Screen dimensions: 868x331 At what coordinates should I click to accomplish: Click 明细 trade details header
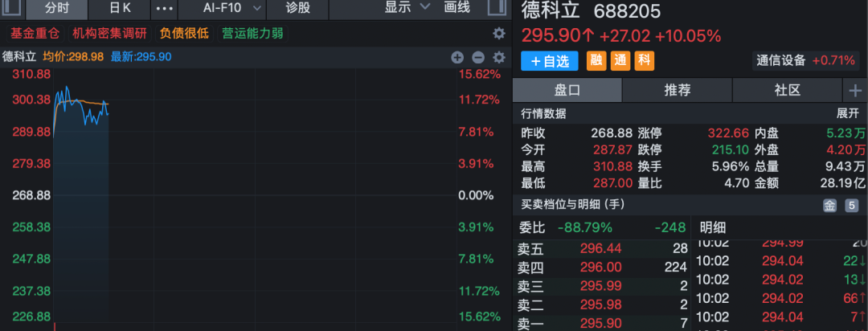pyautogui.click(x=712, y=228)
